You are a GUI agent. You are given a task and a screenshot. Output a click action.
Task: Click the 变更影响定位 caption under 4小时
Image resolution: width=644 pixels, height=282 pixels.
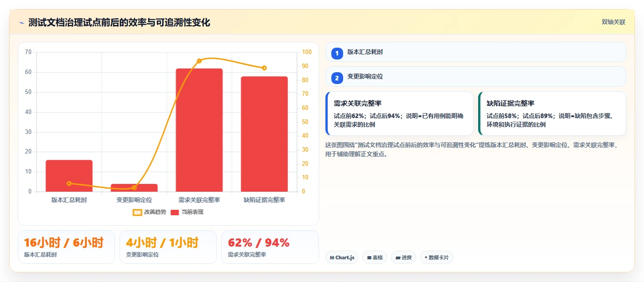(x=142, y=255)
